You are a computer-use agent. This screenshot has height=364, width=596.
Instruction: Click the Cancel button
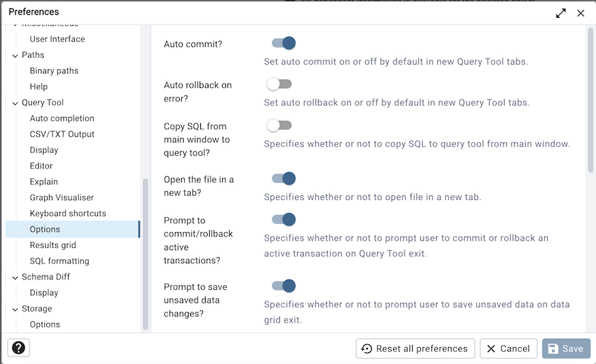click(509, 348)
